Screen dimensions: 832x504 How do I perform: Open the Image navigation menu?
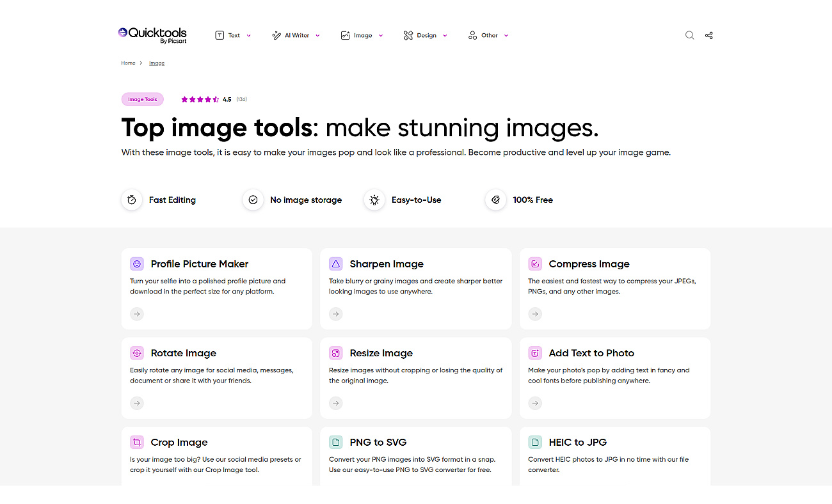point(362,35)
